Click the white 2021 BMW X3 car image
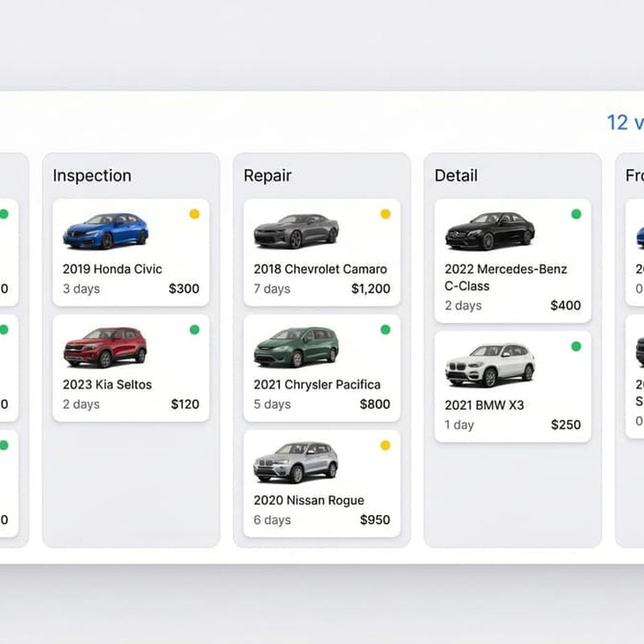The image size is (644, 644). 490,365
